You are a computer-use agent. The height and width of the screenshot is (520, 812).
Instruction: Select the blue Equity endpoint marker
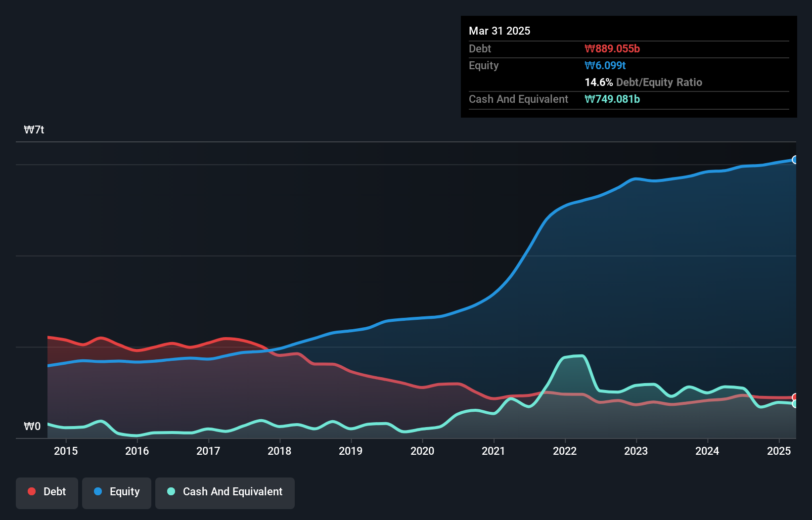click(x=795, y=160)
